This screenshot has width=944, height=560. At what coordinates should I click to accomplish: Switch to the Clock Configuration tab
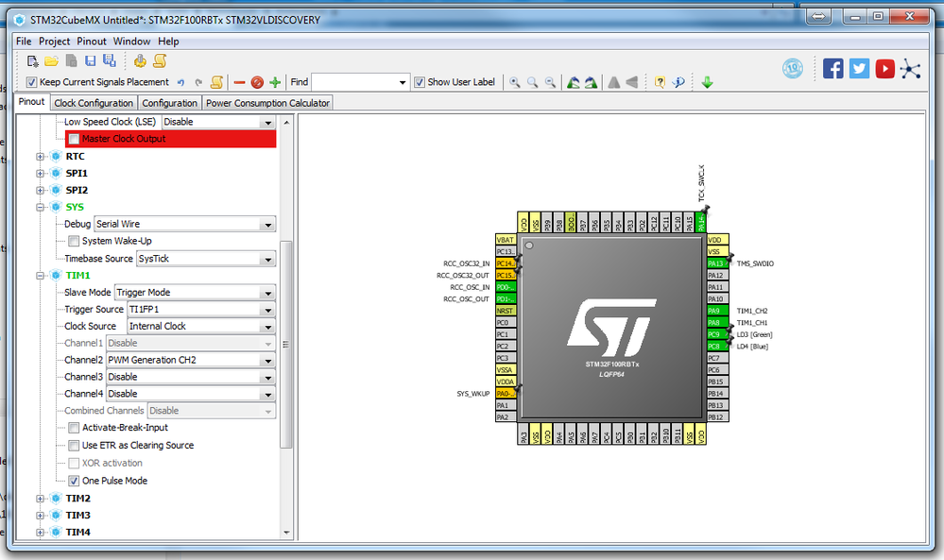click(x=94, y=103)
